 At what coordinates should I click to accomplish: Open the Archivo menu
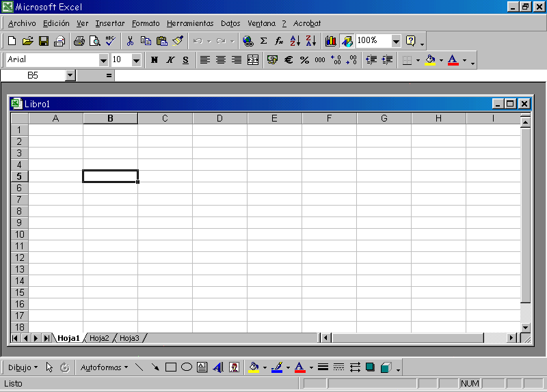click(x=22, y=23)
